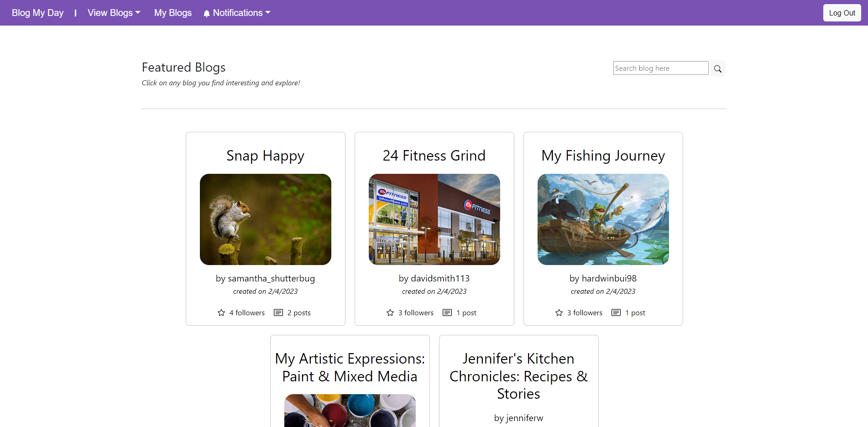
Task: Click inside the blog search field
Action: [660, 68]
